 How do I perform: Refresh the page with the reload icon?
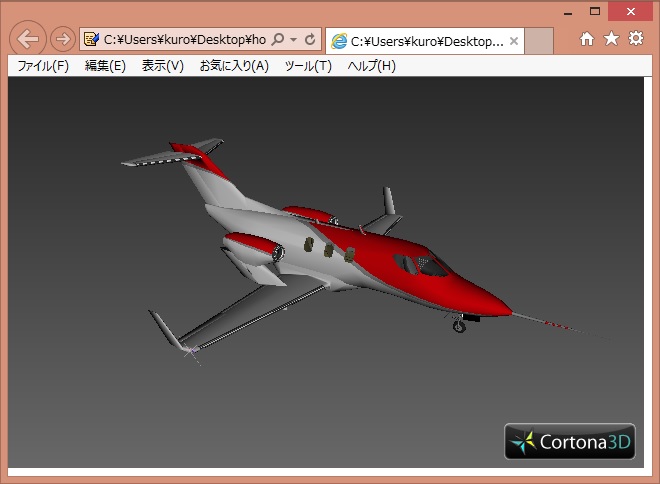tap(310, 40)
